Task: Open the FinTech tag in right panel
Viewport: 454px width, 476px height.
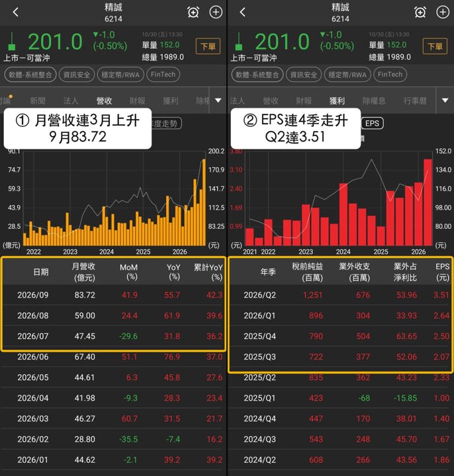Action: 390,75
